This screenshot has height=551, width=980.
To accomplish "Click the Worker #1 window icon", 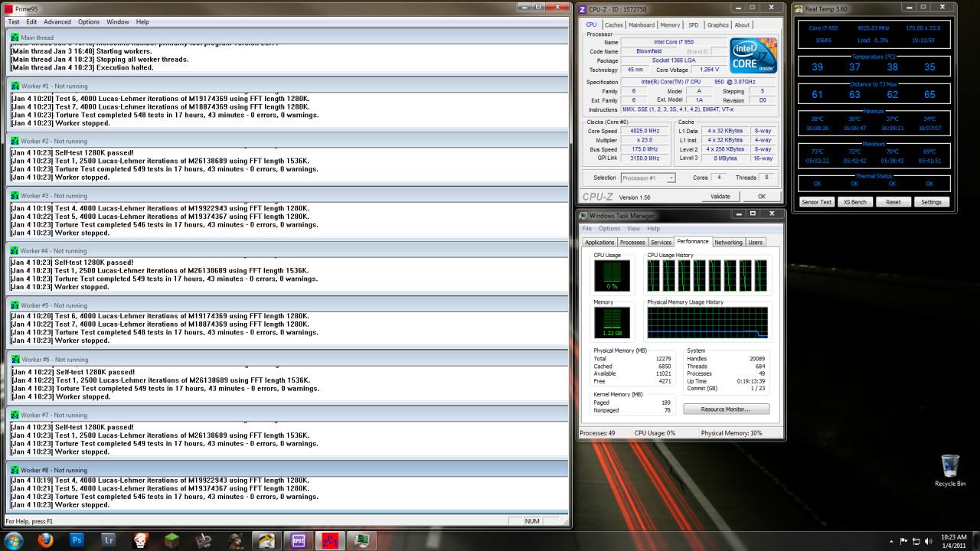I will (15, 86).
